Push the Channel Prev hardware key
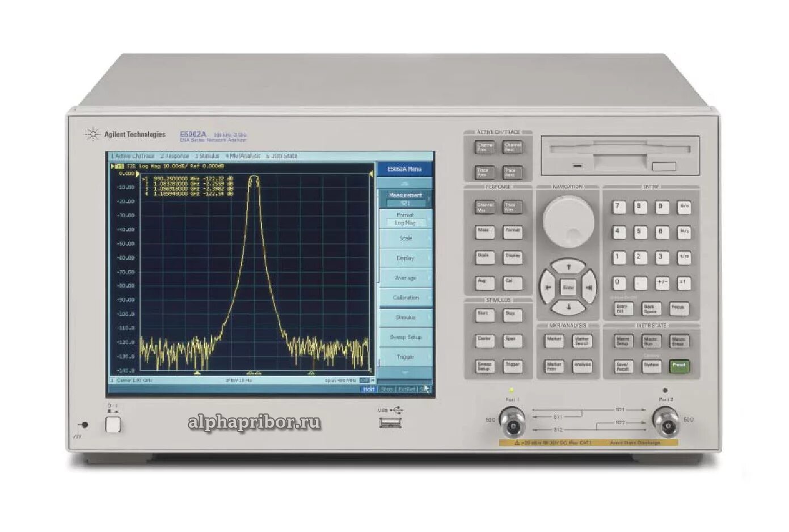The width and height of the screenshot is (789, 532). click(484, 147)
